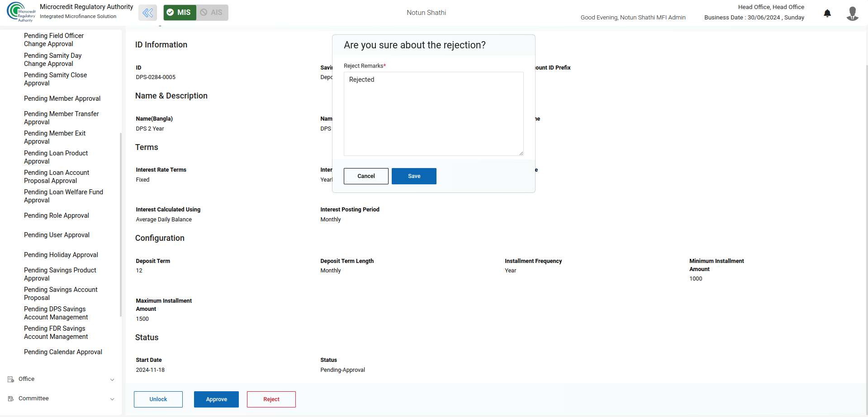The height and width of the screenshot is (417, 868).
Task: Click the Office menu icon
Action: pyautogui.click(x=11, y=380)
